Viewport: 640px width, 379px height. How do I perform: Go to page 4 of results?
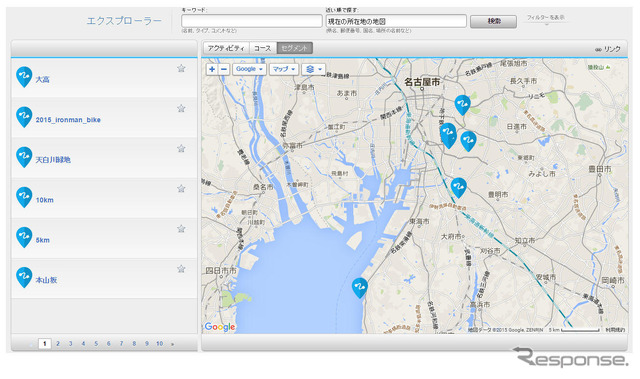[83, 344]
